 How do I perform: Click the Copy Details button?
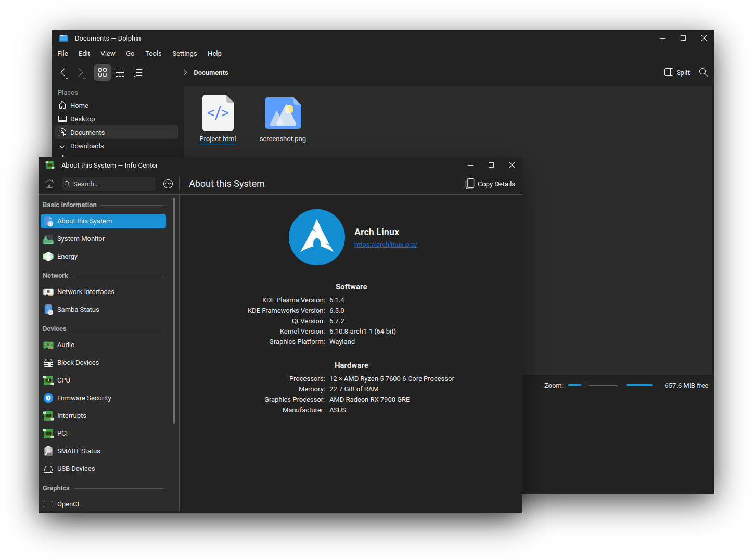[x=490, y=184]
